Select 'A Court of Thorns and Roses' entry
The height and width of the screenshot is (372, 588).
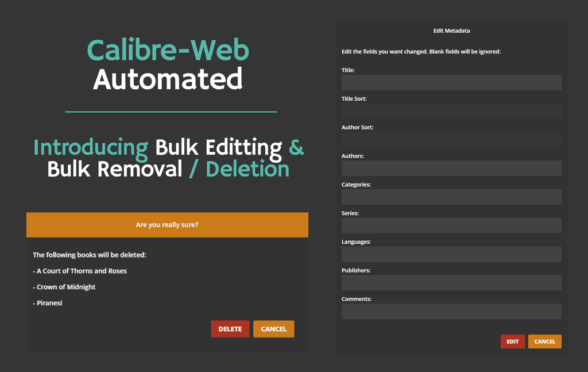[82, 271]
